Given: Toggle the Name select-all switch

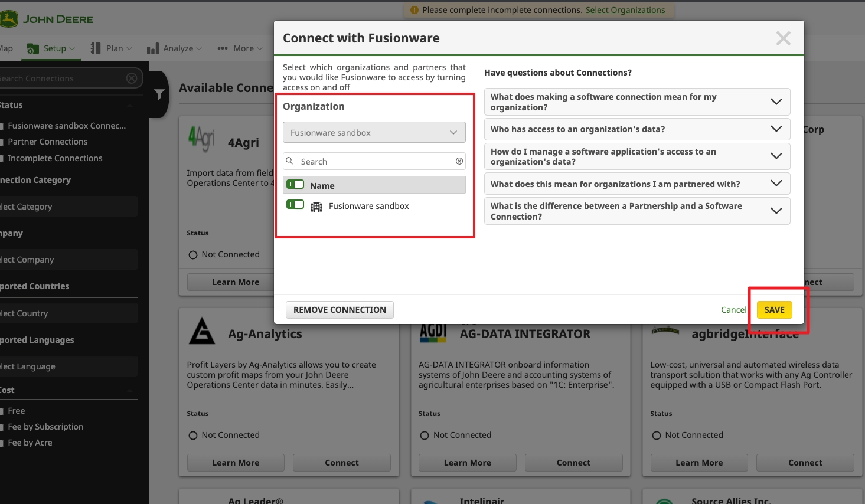Looking at the screenshot, I should pyautogui.click(x=295, y=185).
